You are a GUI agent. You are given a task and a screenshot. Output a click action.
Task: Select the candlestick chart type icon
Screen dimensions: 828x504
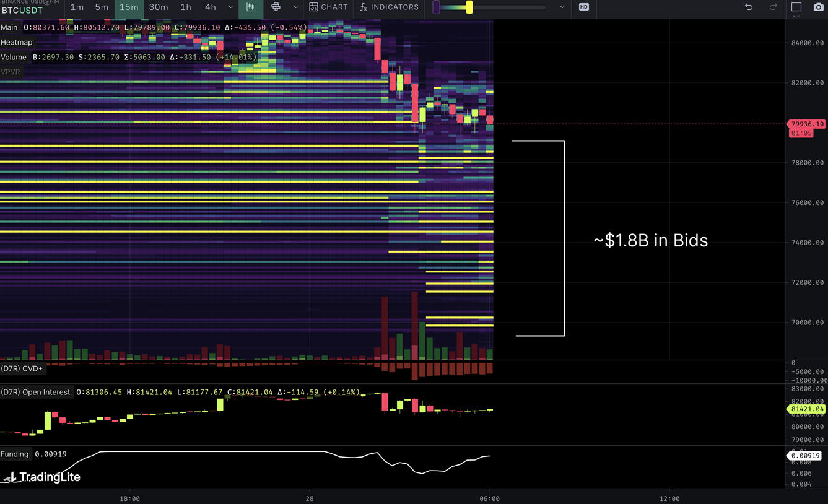point(251,7)
